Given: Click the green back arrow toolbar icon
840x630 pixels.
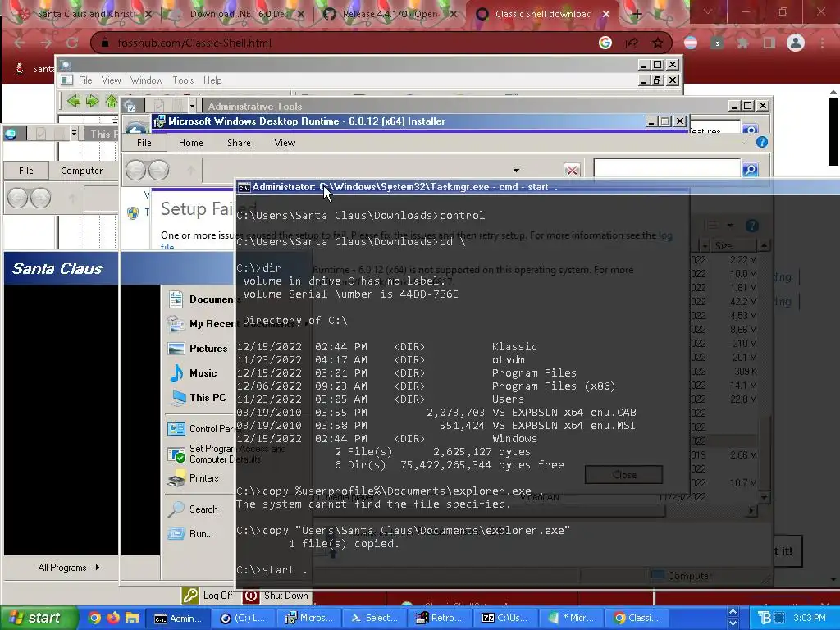Looking at the screenshot, I should coord(74,101).
